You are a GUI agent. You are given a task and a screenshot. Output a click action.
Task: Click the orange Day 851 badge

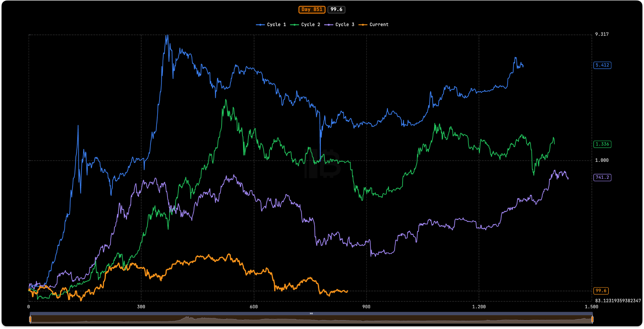click(312, 10)
